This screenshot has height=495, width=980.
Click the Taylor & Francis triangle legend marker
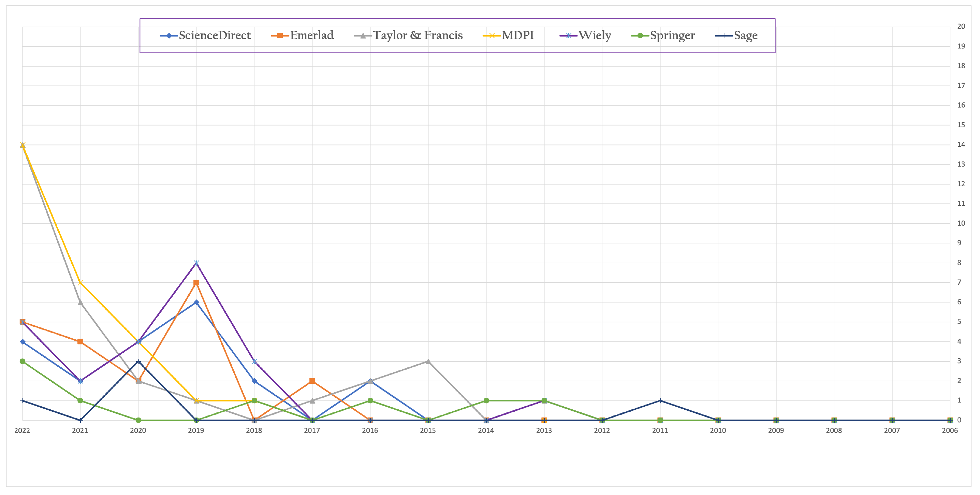(x=363, y=36)
